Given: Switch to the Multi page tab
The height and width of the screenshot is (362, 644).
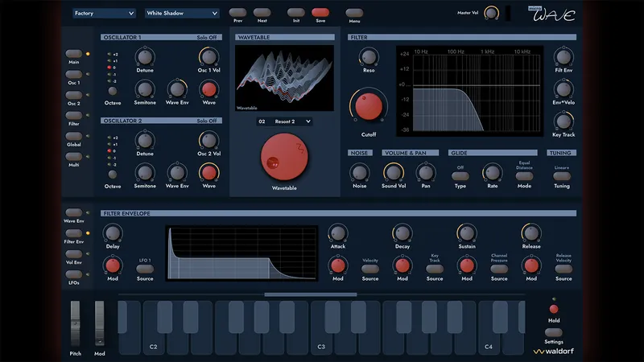Looking at the screenshot, I should pyautogui.click(x=73, y=156).
